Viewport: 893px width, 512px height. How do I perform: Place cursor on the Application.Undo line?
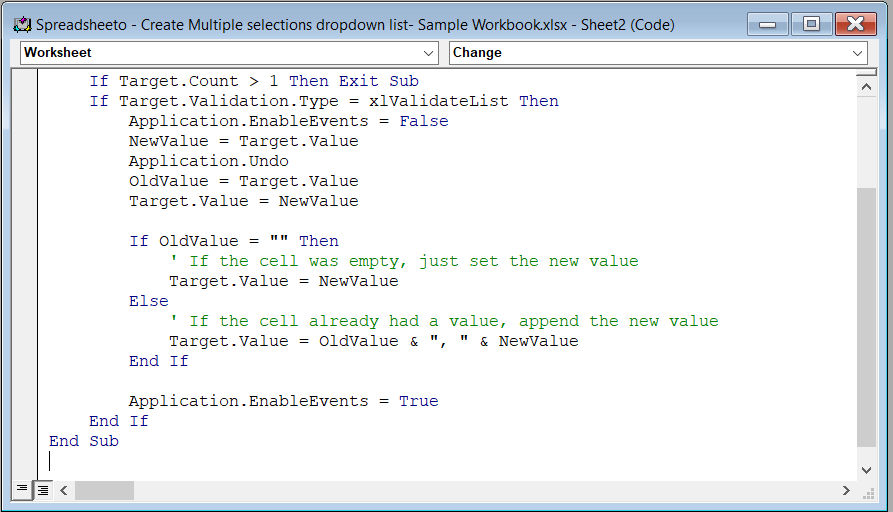(x=208, y=161)
